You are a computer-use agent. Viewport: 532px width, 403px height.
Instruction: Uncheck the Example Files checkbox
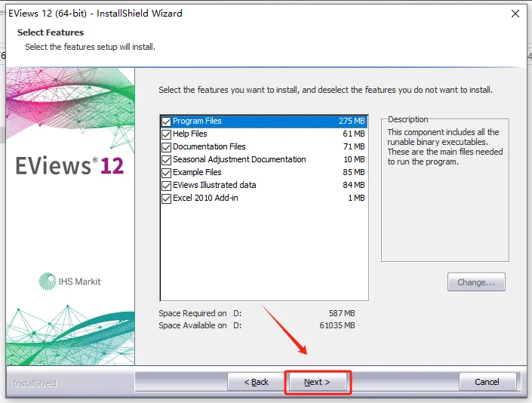pos(166,173)
